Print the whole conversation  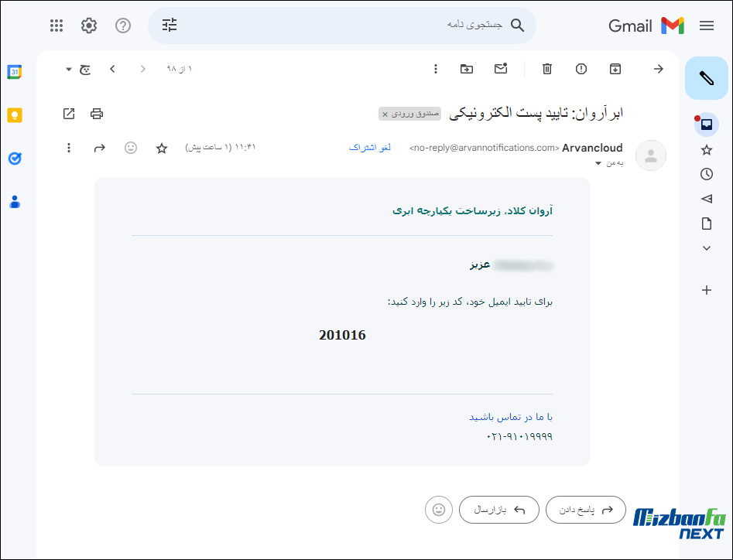[97, 114]
